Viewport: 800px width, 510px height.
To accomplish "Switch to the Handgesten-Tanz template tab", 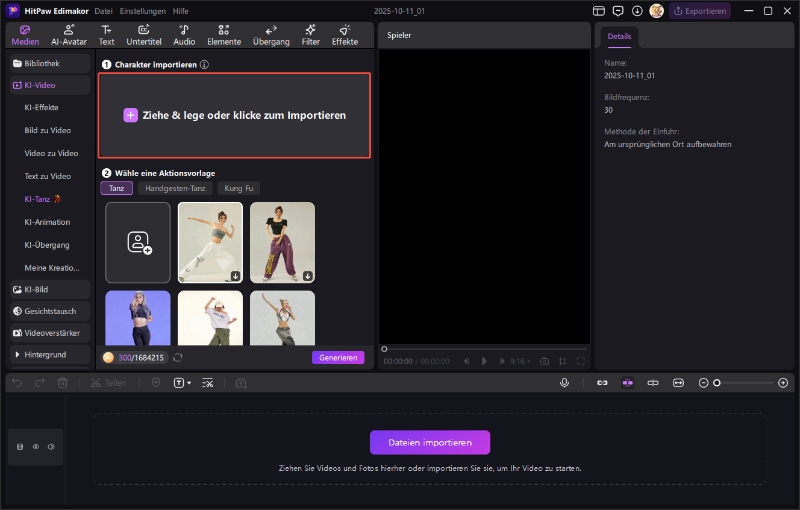I will pyautogui.click(x=174, y=188).
